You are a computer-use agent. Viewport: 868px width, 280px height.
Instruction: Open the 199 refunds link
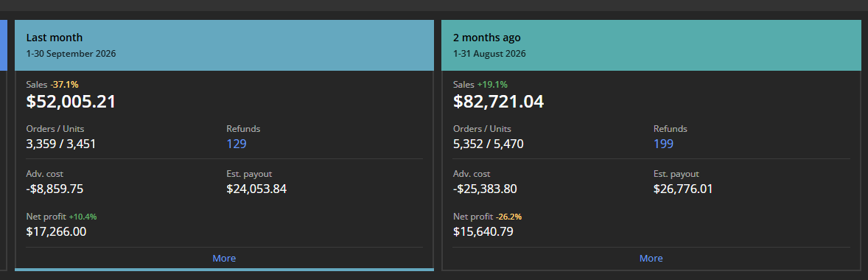pos(663,144)
